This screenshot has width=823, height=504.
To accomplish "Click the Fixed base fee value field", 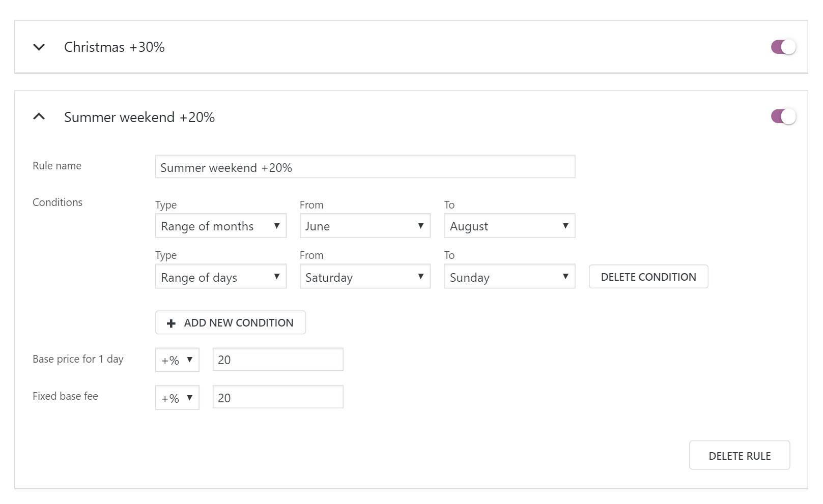I will (x=278, y=397).
